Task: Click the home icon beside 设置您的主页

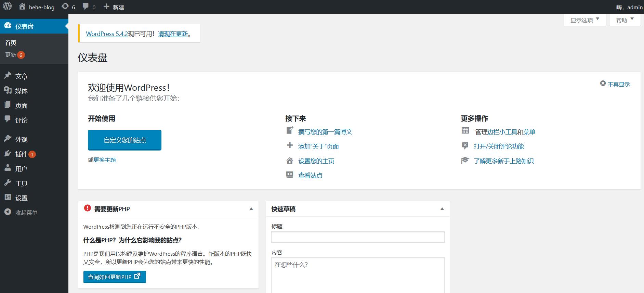Action: coord(290,160)
